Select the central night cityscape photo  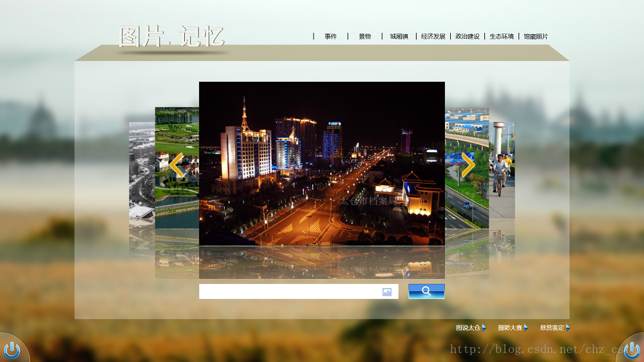click(x=321, y=164)
